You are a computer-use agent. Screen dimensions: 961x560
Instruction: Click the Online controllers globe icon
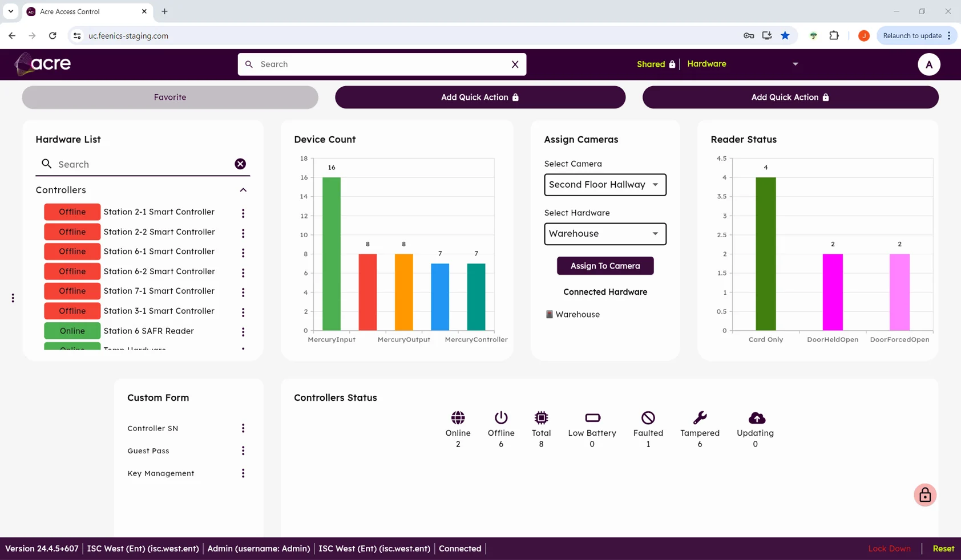457,417
